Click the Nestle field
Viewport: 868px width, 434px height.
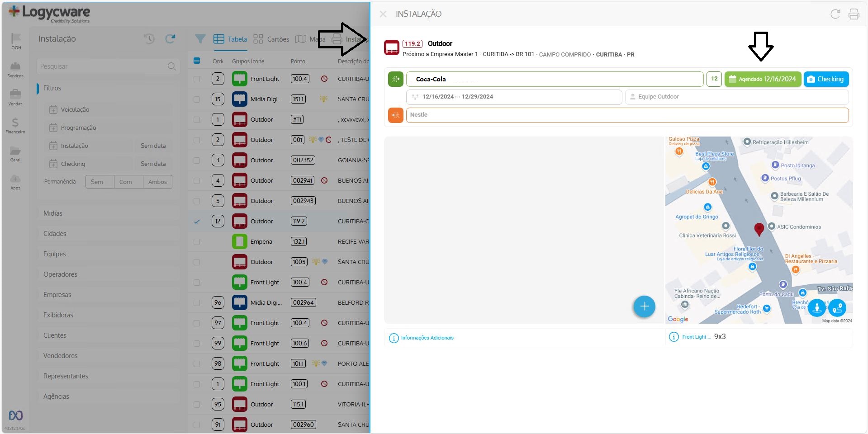point(627,115)
